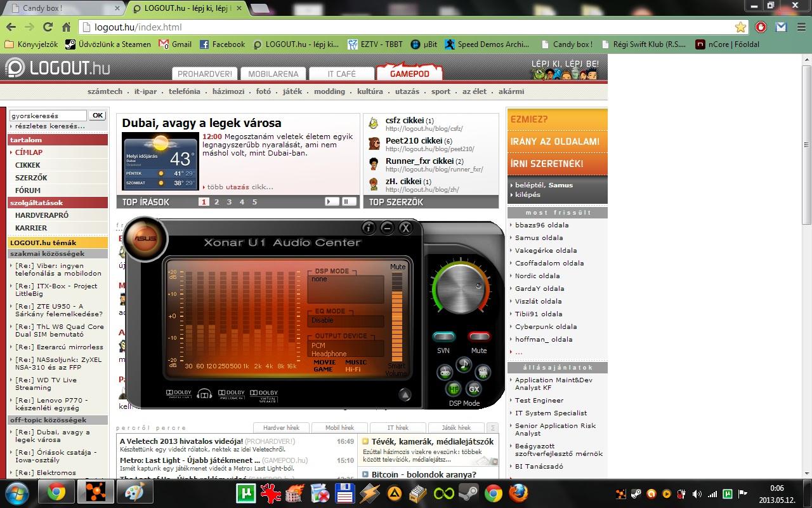Open the EQ MODE Disable field
This screenshot has width=812, height=508.
pos(346,321)
